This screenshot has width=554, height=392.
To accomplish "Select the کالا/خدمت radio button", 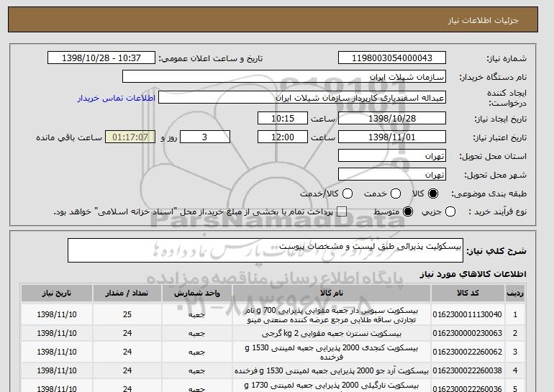I will pyautogui.click(x=348, y=193).
